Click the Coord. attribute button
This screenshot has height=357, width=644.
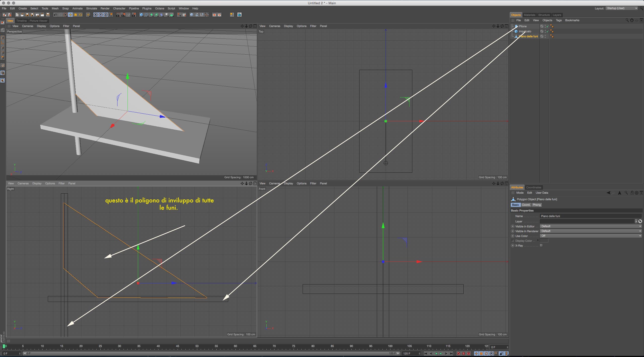pos(526,205)
